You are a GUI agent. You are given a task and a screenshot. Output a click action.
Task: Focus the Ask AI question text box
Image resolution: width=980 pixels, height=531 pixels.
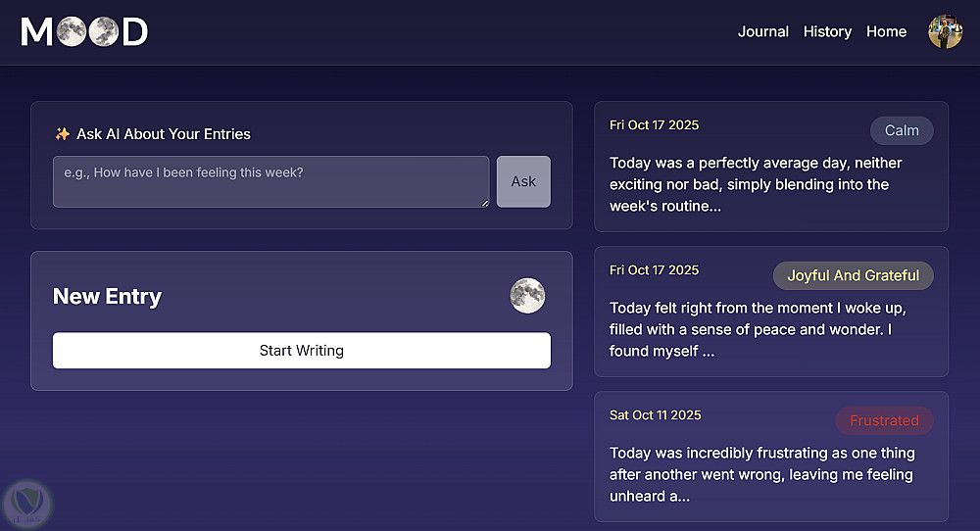[x=270, y=181]
